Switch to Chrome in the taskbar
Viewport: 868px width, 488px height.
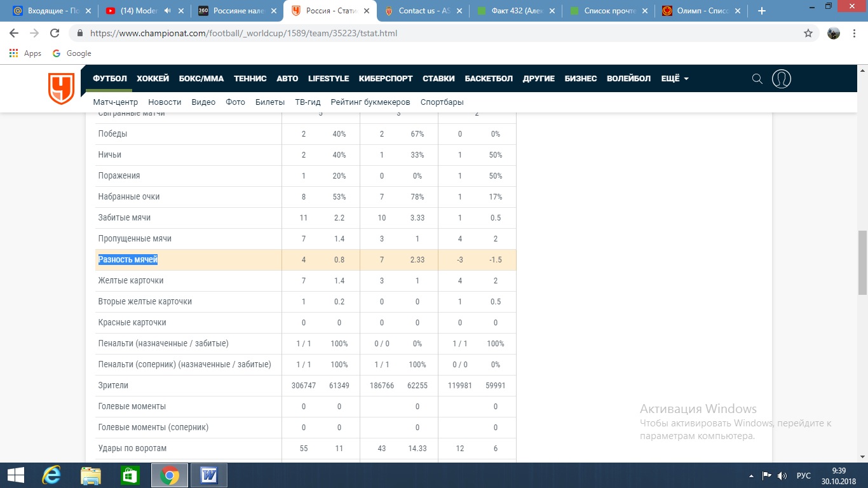[x=170, y=475]
